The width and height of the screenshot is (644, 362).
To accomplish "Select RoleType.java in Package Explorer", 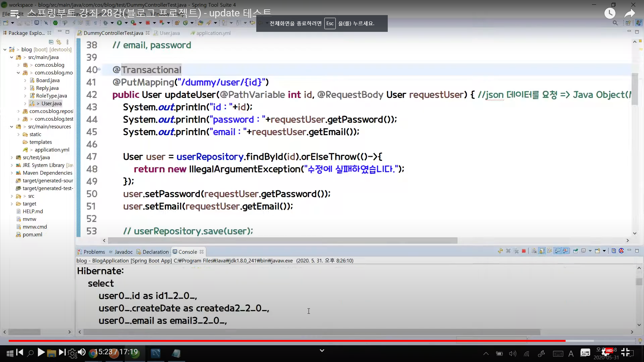I will pyautogui.click(x=51, y=96).
